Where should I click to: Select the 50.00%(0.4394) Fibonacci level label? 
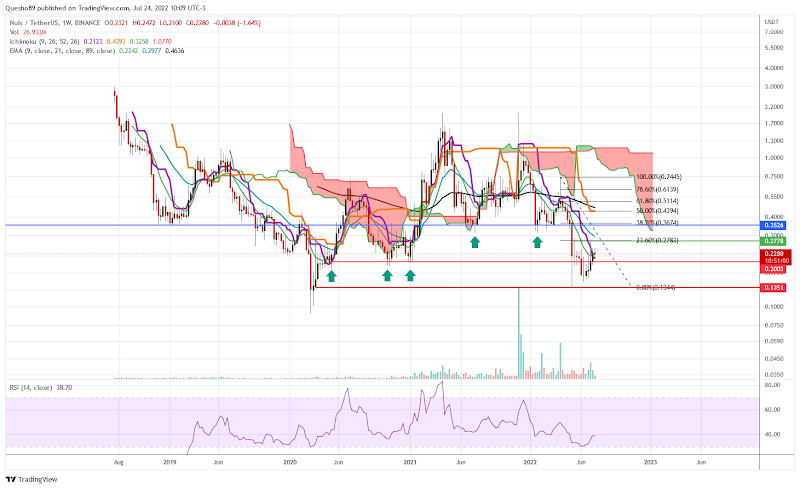click(x=657, y=211)
